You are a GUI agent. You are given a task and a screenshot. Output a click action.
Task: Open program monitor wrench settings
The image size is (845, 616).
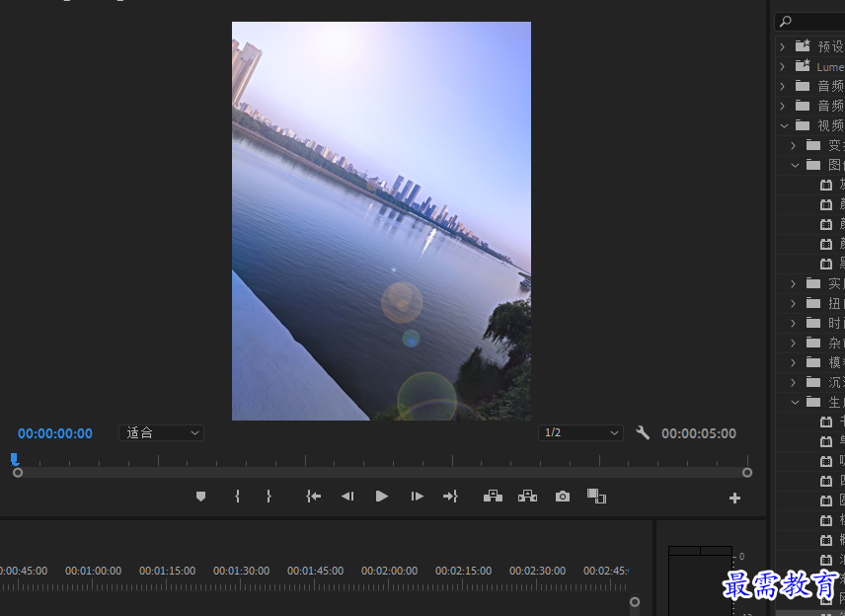(643, 432)
